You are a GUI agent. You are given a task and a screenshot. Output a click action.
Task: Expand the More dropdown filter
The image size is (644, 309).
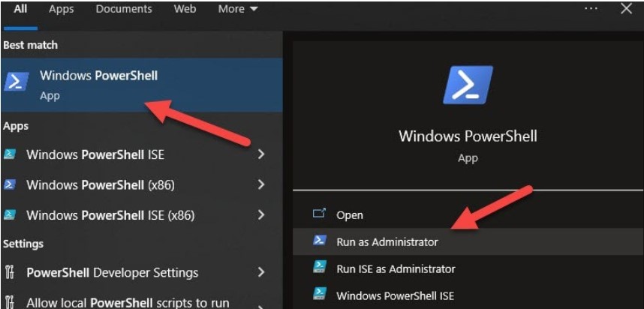pos(238,9)
